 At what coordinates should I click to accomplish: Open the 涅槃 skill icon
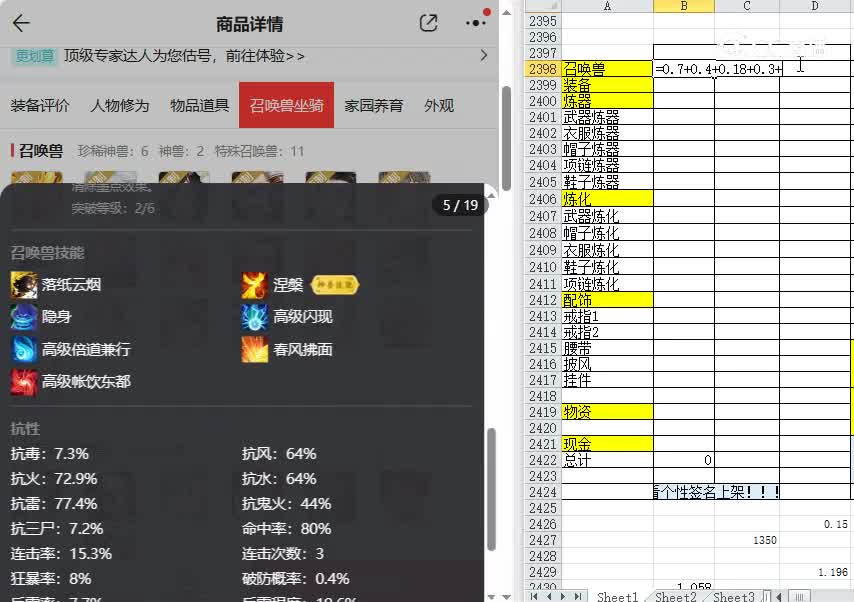point(255,285)
